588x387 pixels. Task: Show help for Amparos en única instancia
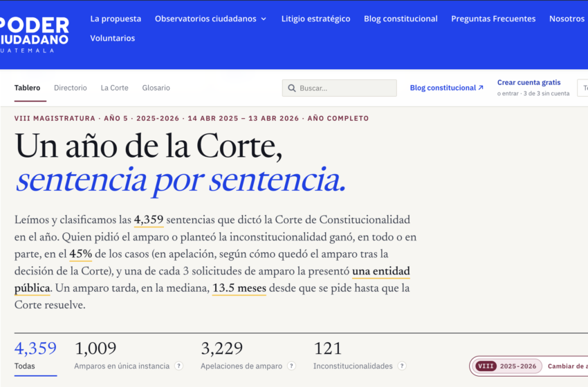[x=179, y=366]
